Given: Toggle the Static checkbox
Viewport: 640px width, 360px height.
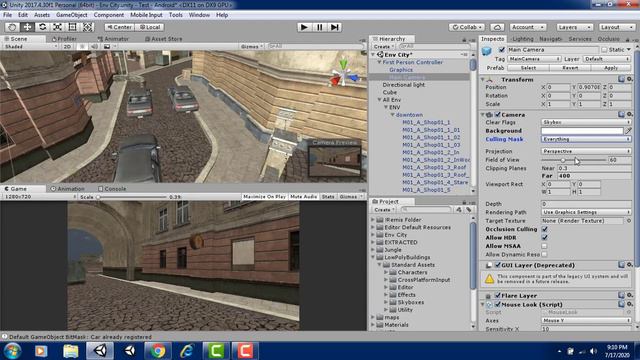Looking at the screenshot, I should [604, 49].
